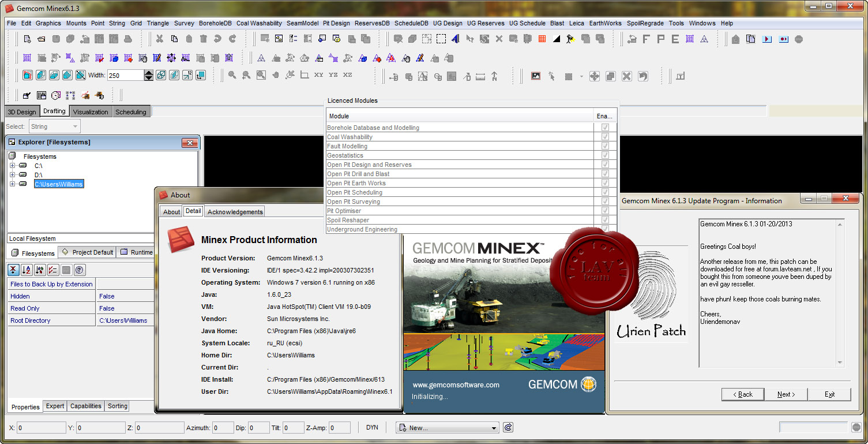Click the XZ view toolbar icon
The image size is (868, 444).
coord(348,75)
